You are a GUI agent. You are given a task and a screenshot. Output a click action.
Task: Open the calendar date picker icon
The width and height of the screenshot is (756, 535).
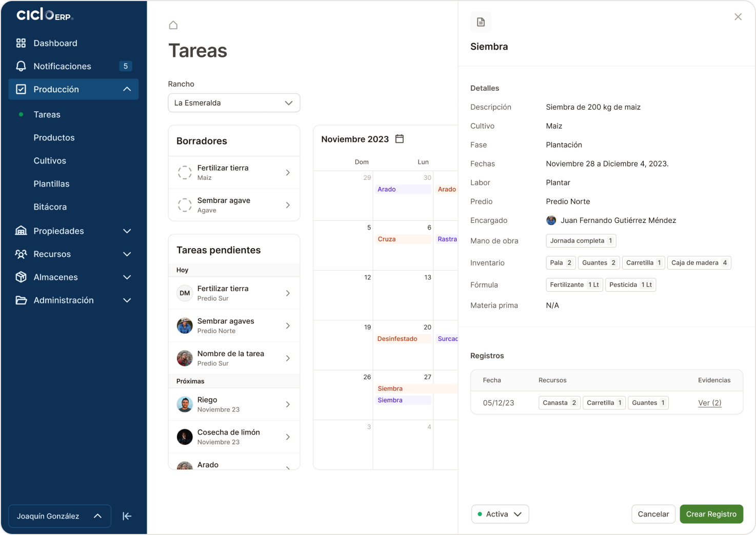[400, 139]
